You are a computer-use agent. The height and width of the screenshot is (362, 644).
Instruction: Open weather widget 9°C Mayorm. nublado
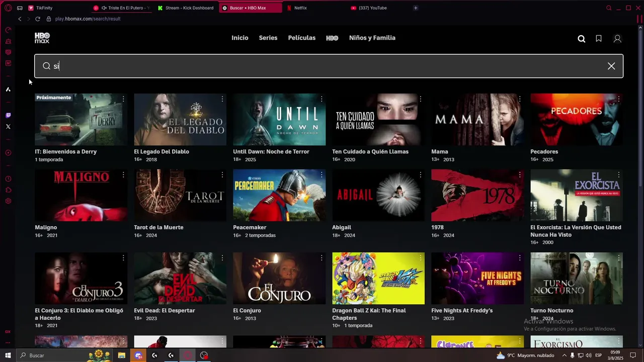point(525,355)
